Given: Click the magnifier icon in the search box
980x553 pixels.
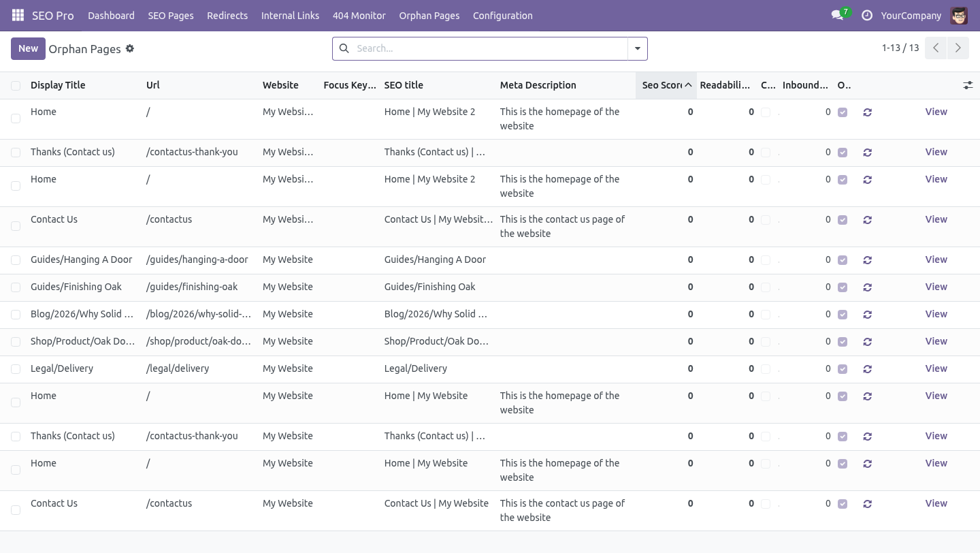Looking at the screenshot, I should click(x=344, y=48).
